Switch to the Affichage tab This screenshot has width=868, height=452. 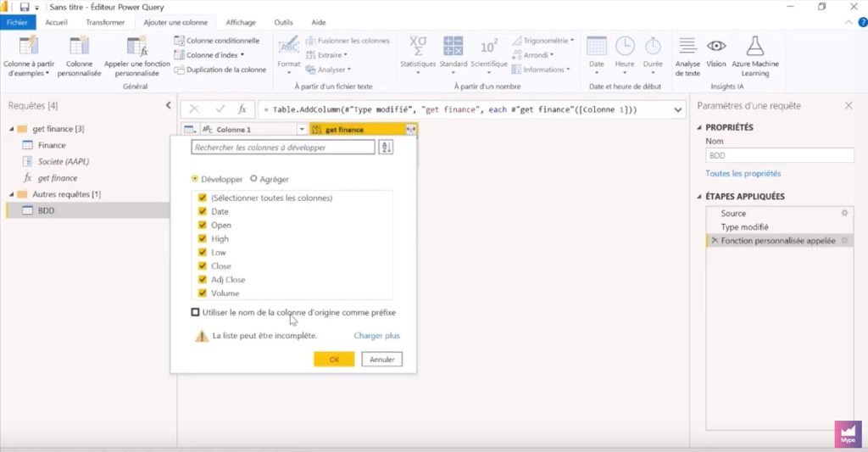coord(241,22)
